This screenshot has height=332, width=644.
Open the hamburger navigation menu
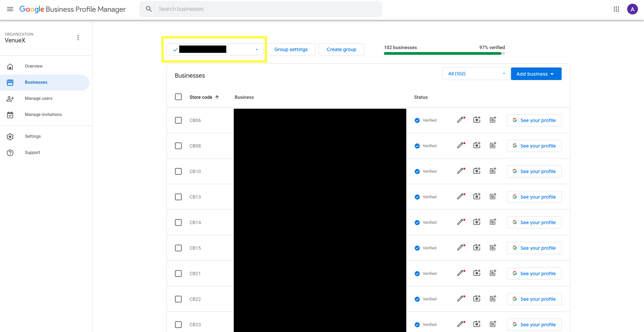point(10,9)
